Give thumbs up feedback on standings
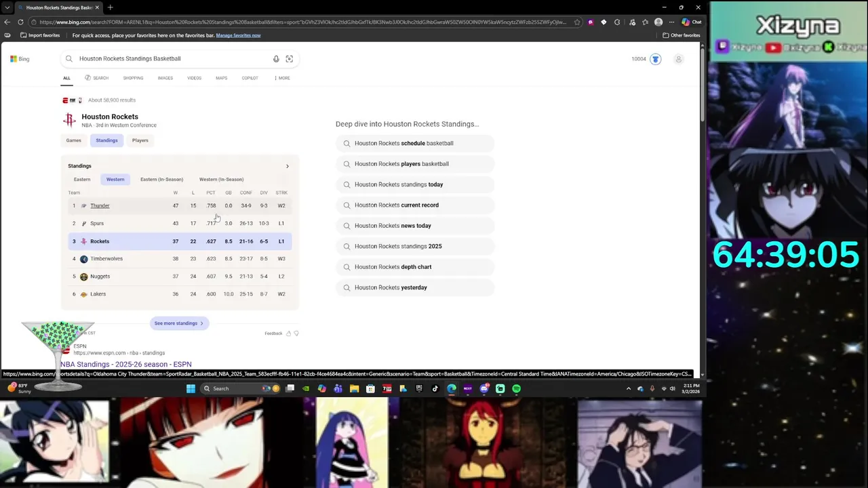Screen dimensions: 868x488 [x=288, y=333]
